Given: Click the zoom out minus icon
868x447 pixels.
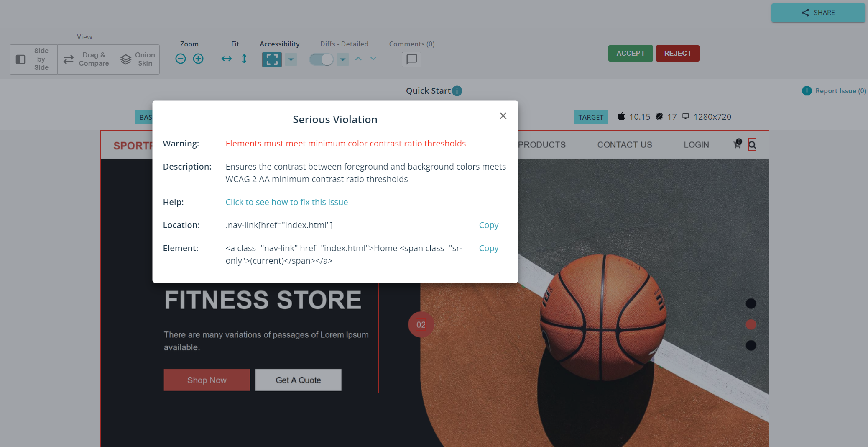Looking at the screenshot, I should point(181,59).
